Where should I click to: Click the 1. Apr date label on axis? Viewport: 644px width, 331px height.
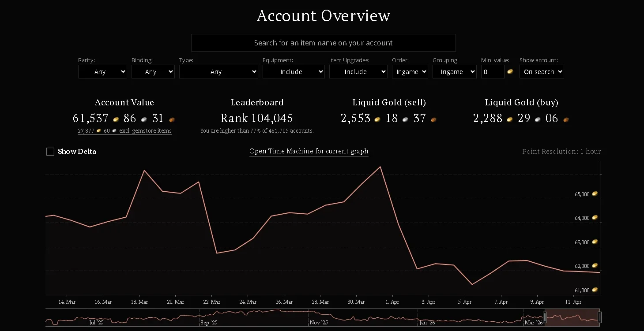392,302
